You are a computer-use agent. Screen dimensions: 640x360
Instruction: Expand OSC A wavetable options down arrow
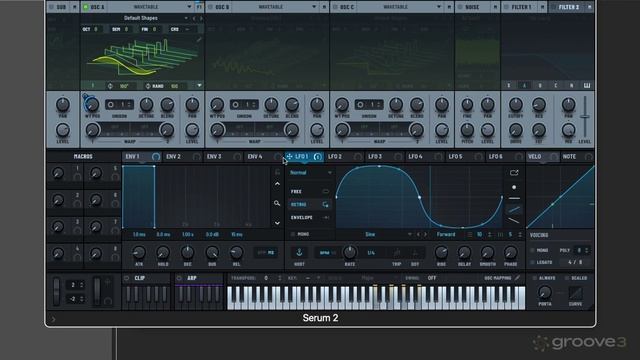(x=199, y=86)
